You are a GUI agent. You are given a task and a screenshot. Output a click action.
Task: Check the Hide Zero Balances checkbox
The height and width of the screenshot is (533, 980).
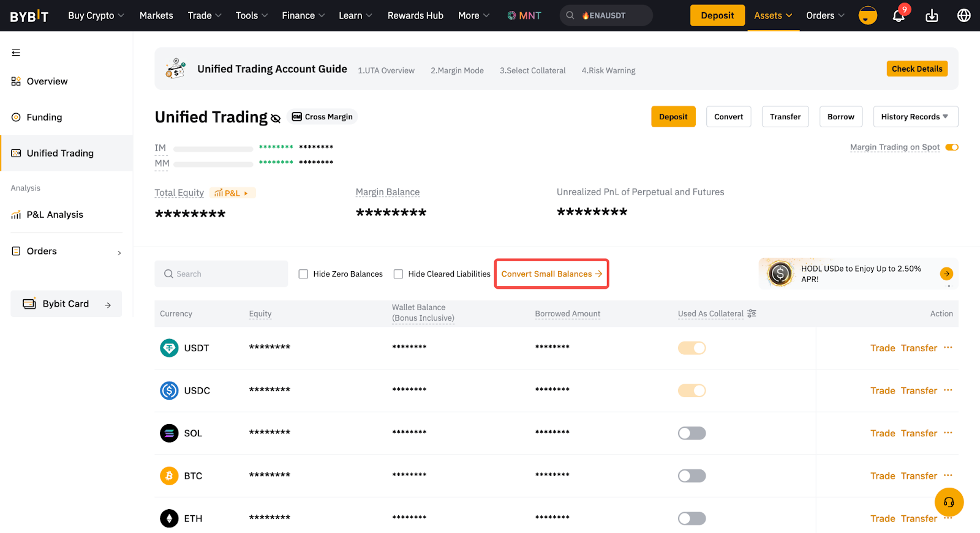pos(303,274)
